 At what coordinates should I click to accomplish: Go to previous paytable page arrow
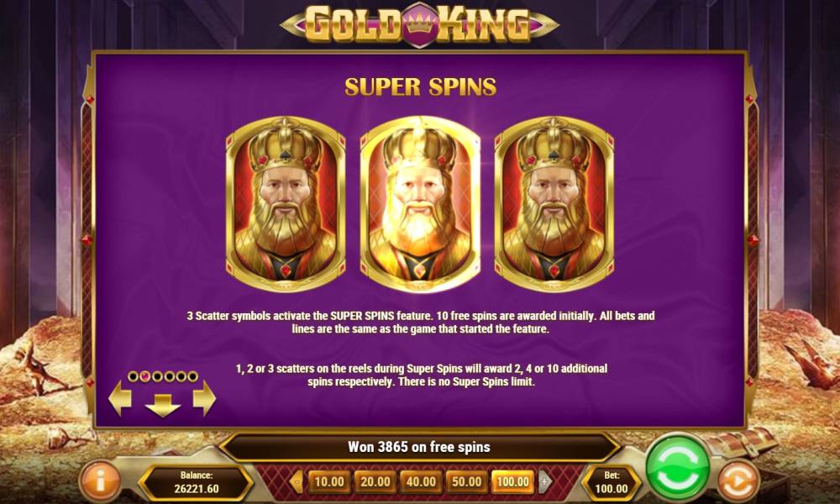[x=120, y=398]
